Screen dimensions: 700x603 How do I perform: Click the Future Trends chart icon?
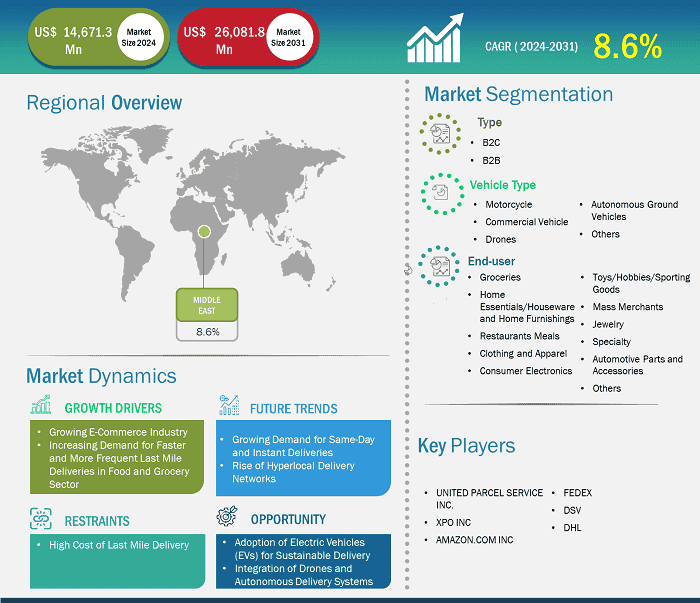229,405
